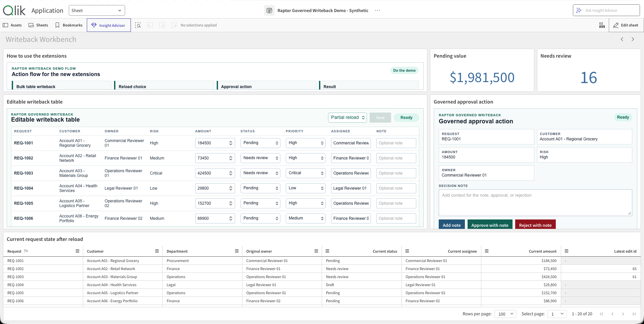
Task: Open the sheet grid view icon
Action: 602,25
